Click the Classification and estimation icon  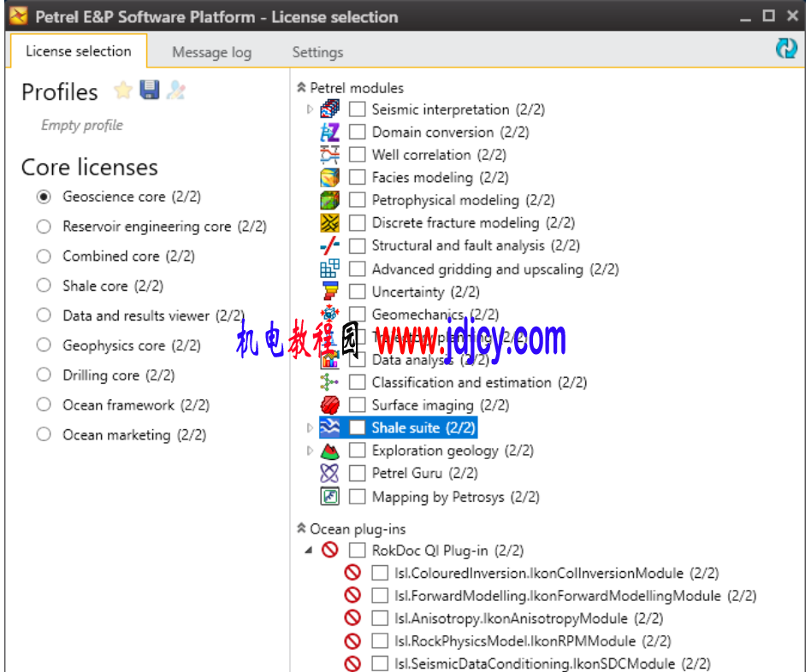[x=329, y=382]
